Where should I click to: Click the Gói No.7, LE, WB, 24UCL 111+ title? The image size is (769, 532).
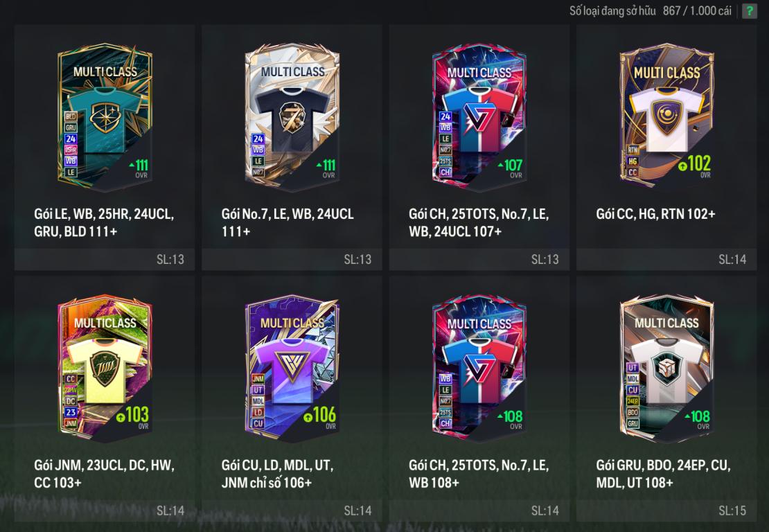pyautogui.click(x=288, y=222)
